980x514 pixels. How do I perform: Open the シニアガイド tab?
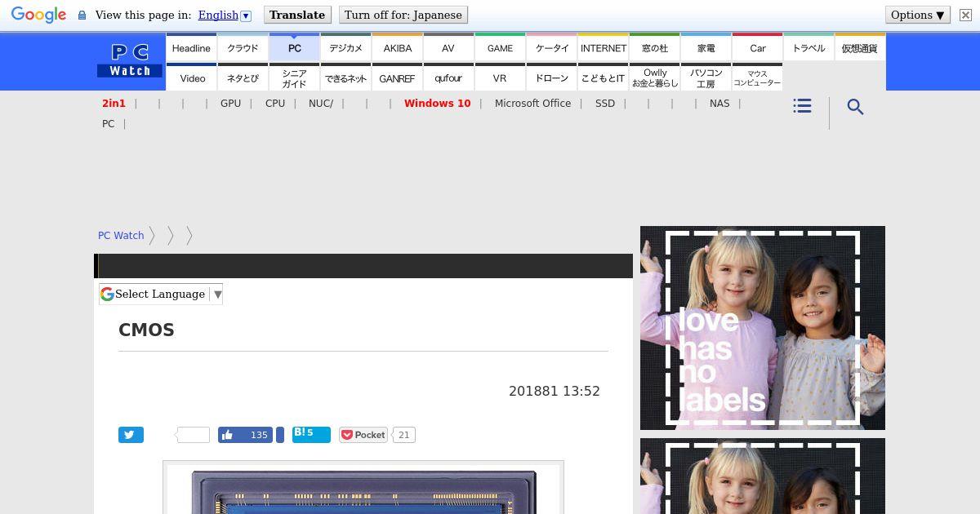point(294,78)
